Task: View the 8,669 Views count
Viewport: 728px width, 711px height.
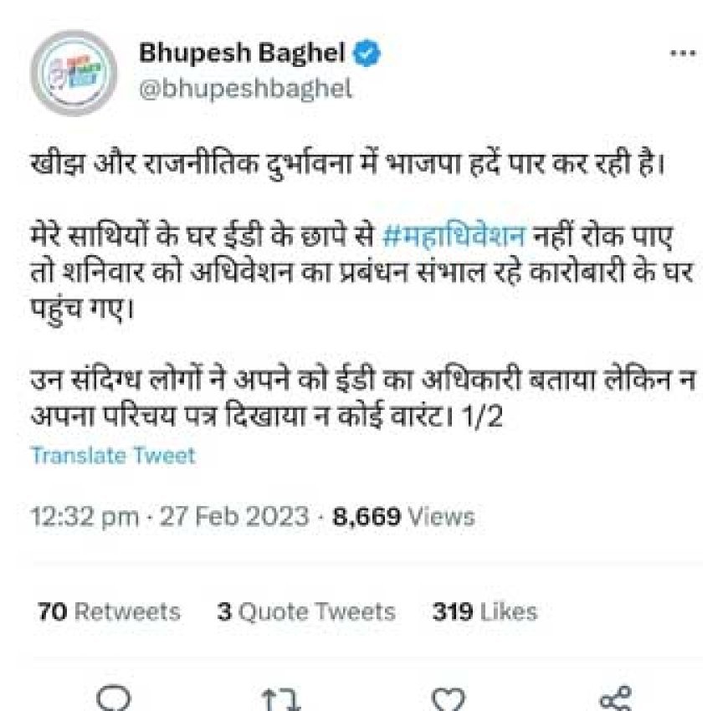Action: click(403, 516)
